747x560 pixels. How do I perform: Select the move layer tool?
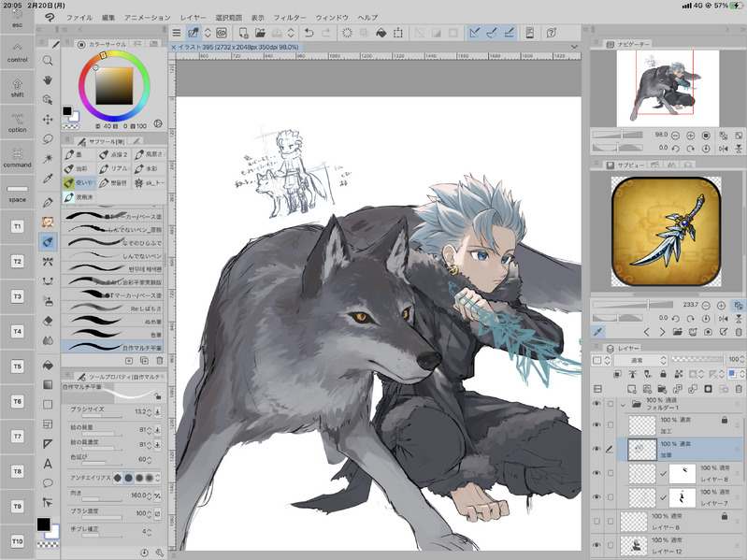click(x=48, y=120)
